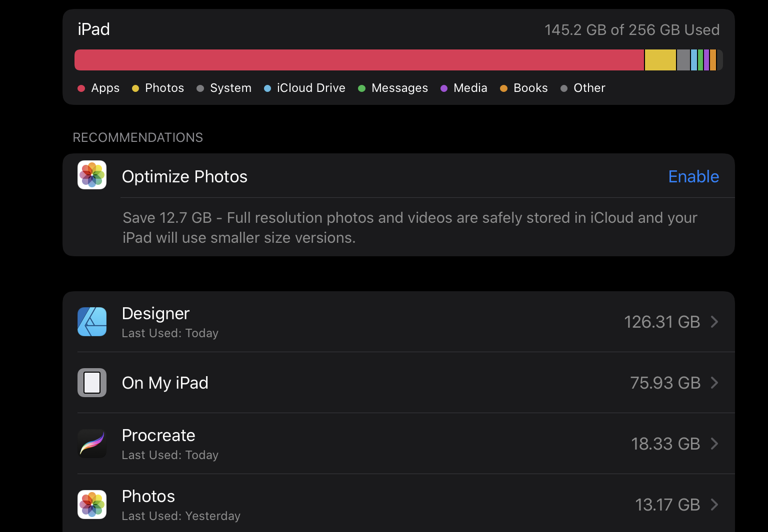Open the On My iPad row title
Viewport: 768px width, 532px height.
[165, 383]
